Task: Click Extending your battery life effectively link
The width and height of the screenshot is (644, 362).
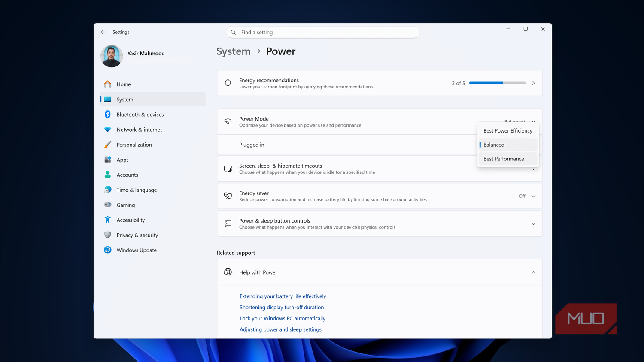Action: click(283, 296)
